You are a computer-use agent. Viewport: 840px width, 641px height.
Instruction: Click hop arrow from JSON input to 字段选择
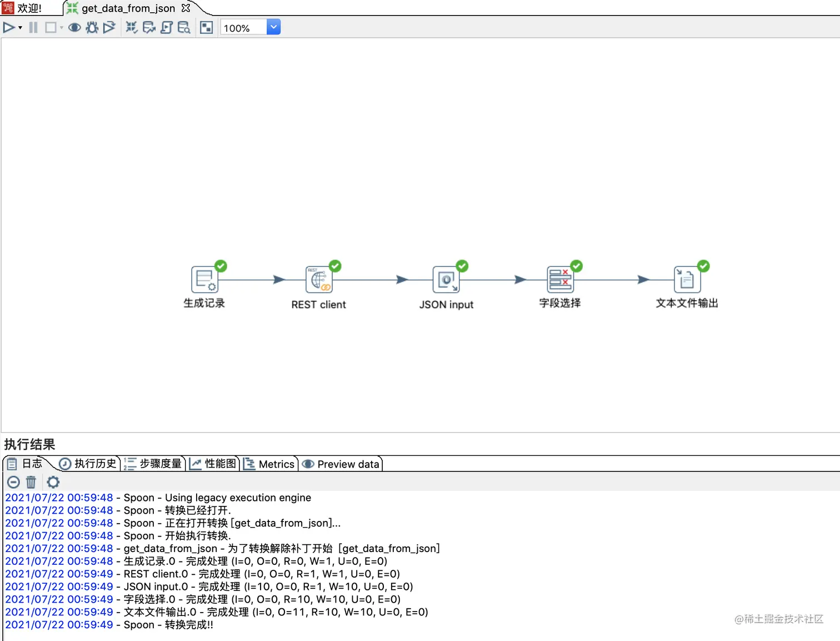click(x=521, y=280)
